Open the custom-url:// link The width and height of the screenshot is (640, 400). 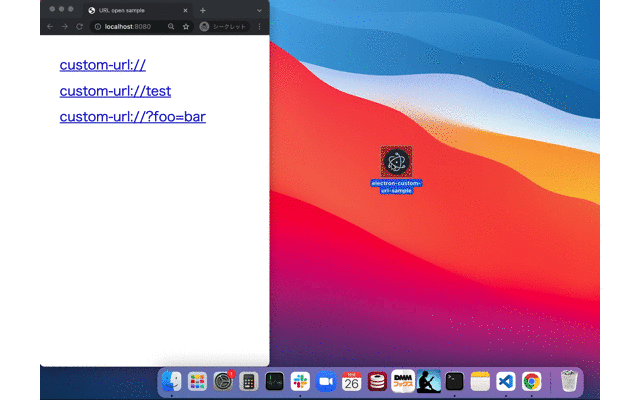[102, 65]
